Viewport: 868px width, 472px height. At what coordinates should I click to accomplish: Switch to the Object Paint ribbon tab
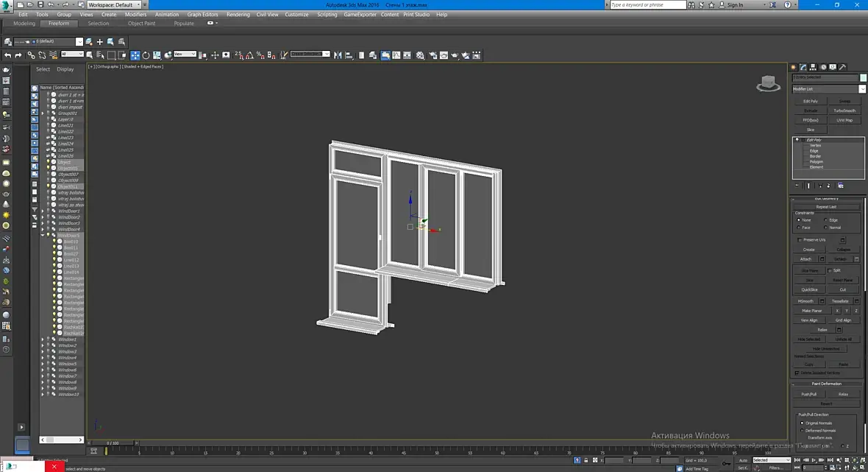142,24
